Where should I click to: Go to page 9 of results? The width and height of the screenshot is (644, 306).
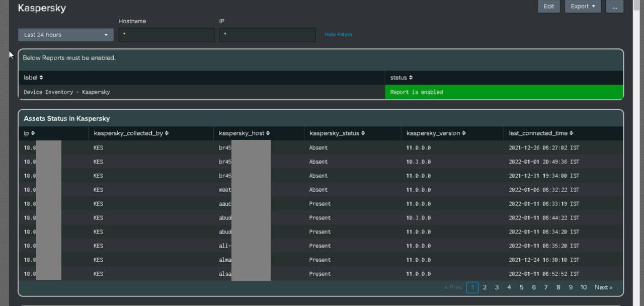pos(571,287)
